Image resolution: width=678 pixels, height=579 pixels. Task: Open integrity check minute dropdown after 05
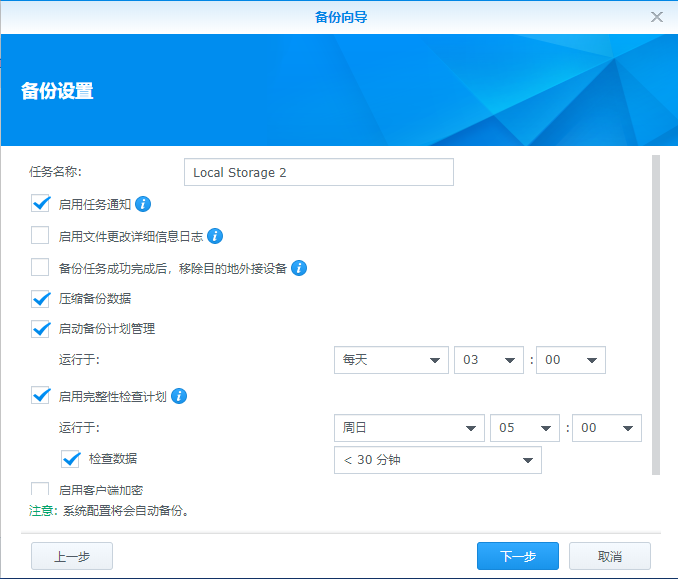607,428
